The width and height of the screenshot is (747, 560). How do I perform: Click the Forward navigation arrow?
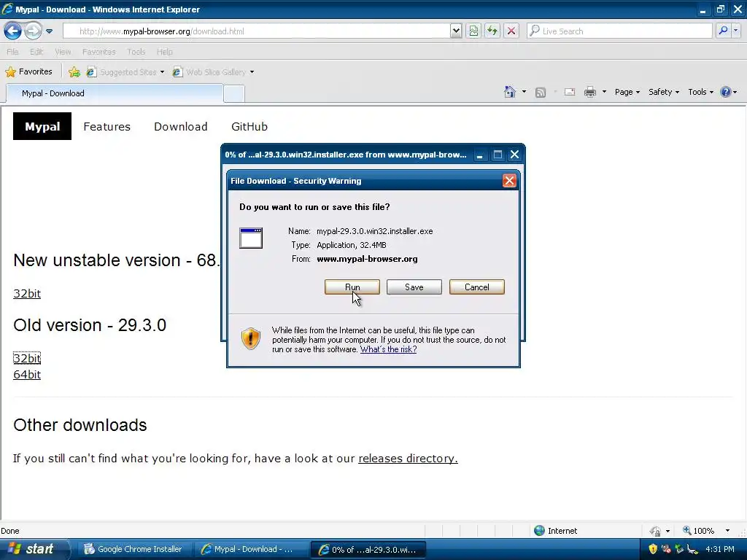click(x=33, y=31)
